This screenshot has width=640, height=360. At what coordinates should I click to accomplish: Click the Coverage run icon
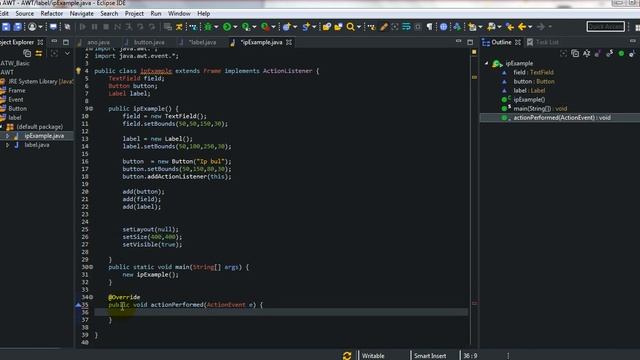pyautogui.click(x=246, y=27)
